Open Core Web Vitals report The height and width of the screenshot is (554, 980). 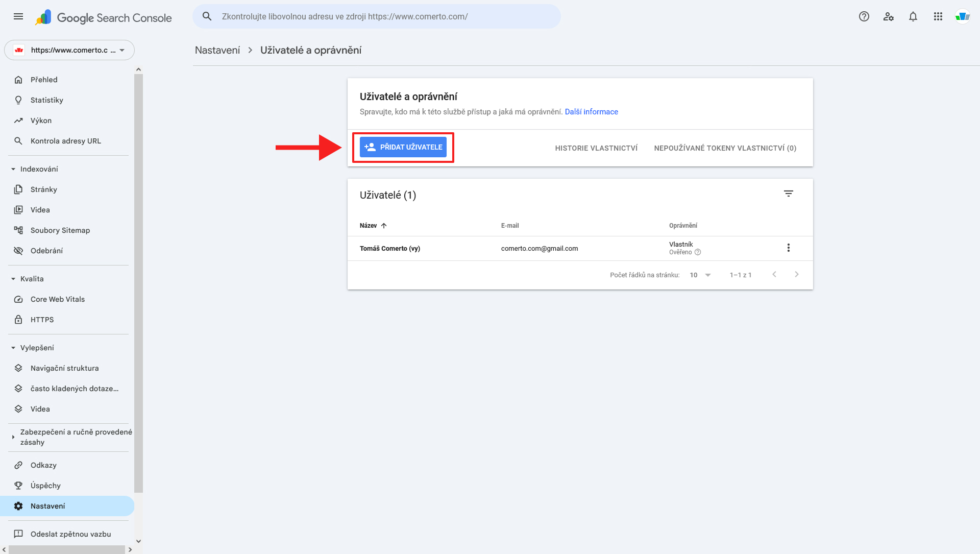(57, 299)
